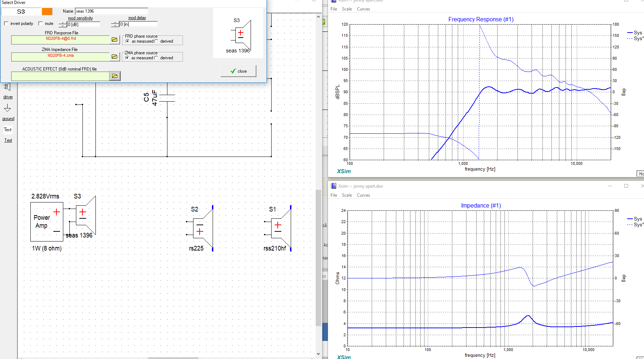Pick the ground tool in the left palette
This screenshot has width=644, height=359.
coord(8,108)
